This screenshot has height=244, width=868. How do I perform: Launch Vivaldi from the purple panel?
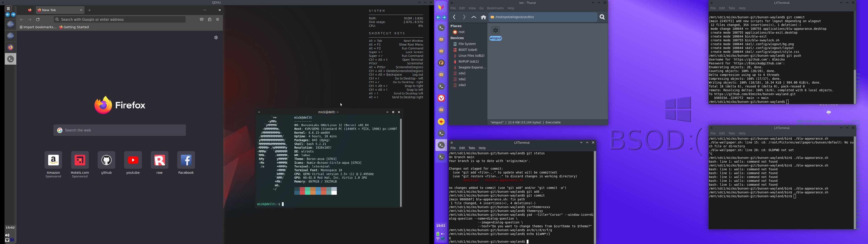pos(441,98)
